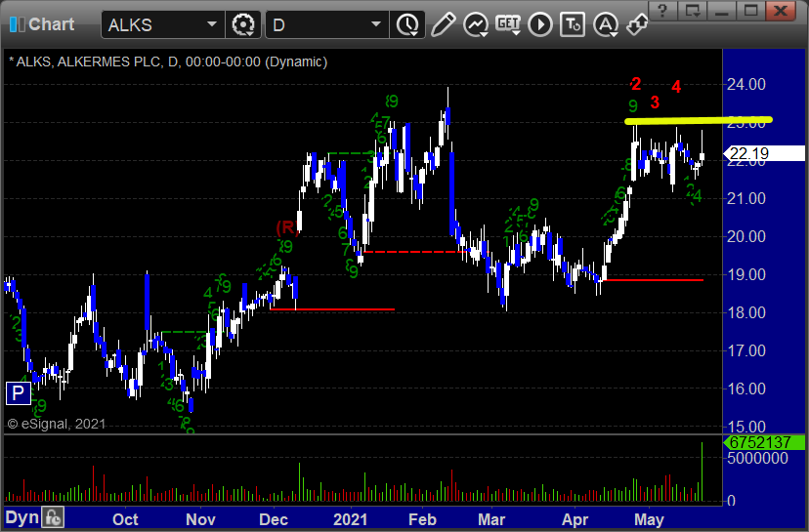Click the T text tool icon
Image resolution: width=809 pixels, height=532 pixels.
pyautogui.click(x=573, y=24)
